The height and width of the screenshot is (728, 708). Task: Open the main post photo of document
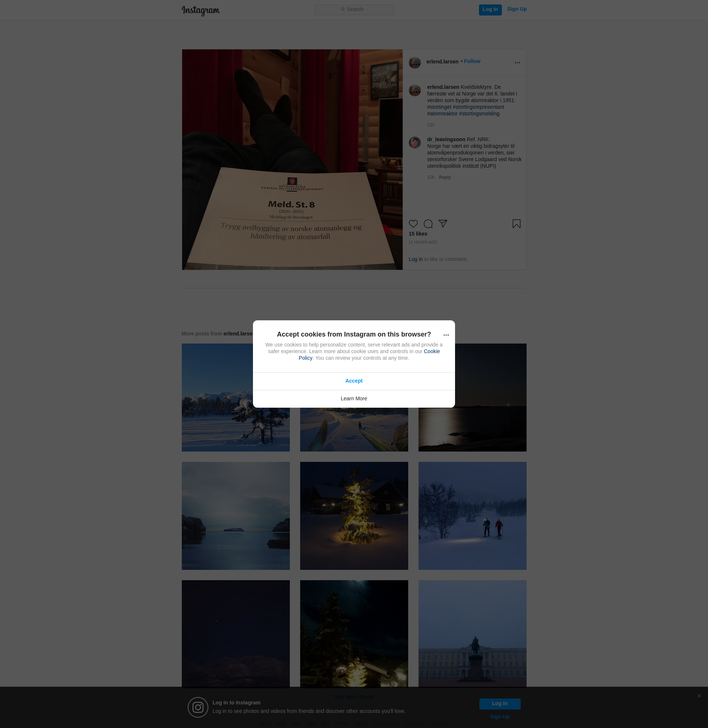(x=292, y=160)
